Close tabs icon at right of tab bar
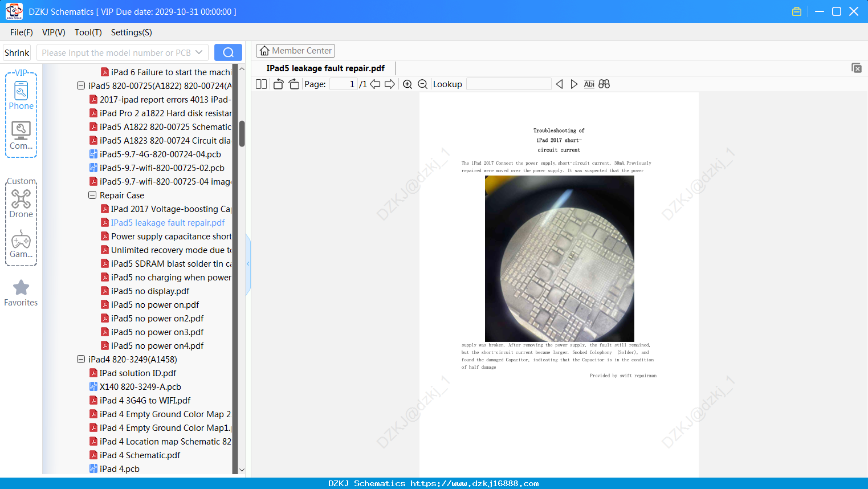The image size is (868, 489). point(857,68)
